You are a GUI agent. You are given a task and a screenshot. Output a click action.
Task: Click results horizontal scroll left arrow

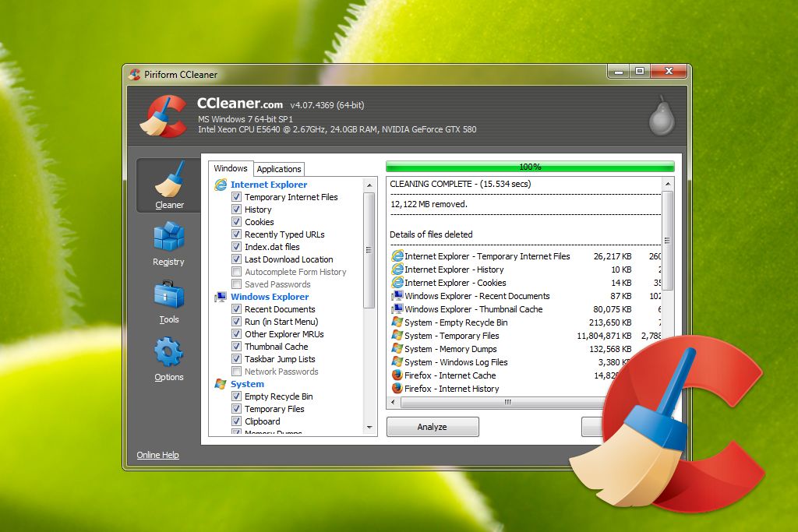(393, 402)
